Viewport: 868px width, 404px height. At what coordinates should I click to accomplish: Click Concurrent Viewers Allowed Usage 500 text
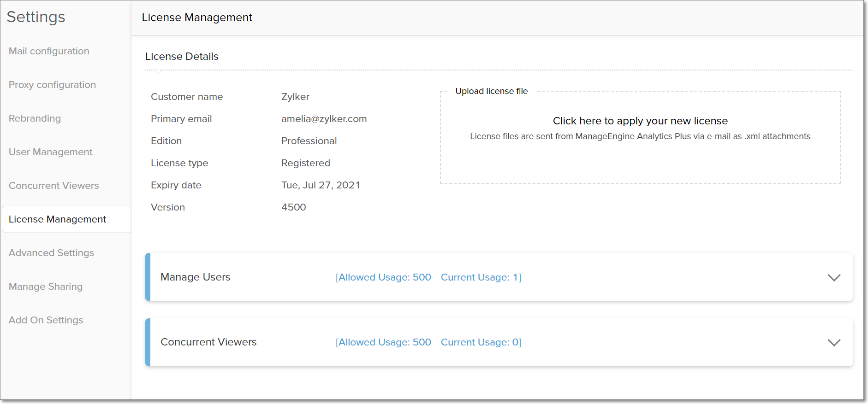click(x=383, y=342)
